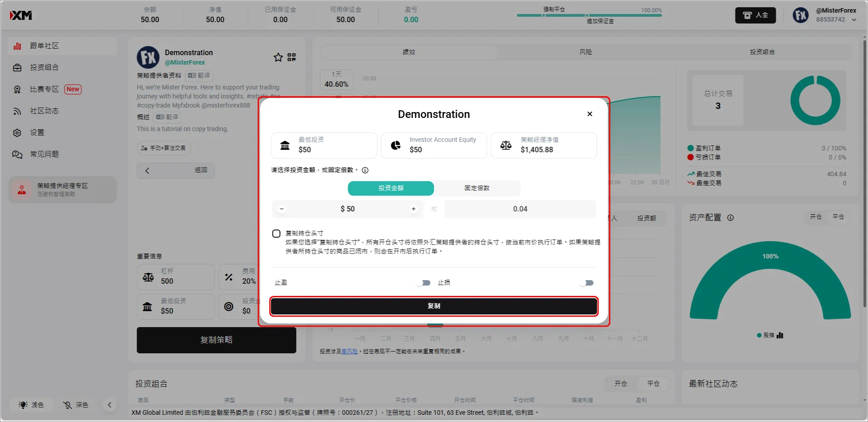
Task: Toggle the 止损 stop-loss switch
Action: (587, 283)
